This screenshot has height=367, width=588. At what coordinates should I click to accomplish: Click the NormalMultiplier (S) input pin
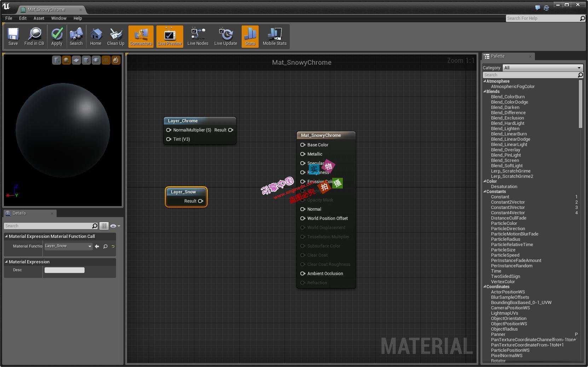(169, 130)
